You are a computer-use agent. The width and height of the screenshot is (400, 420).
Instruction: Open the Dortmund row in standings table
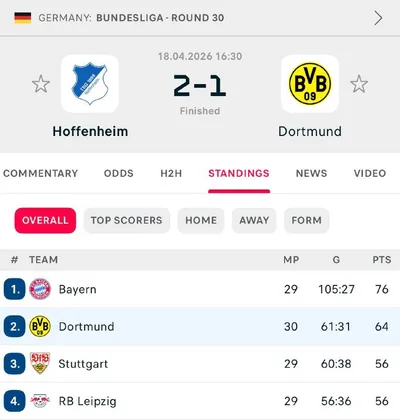coord(200,326)
